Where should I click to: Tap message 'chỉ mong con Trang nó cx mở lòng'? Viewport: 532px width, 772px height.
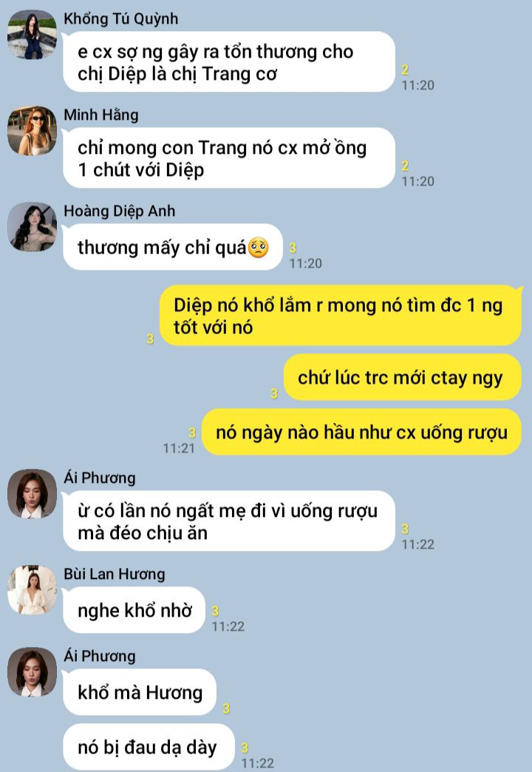[x=229, y=158]
